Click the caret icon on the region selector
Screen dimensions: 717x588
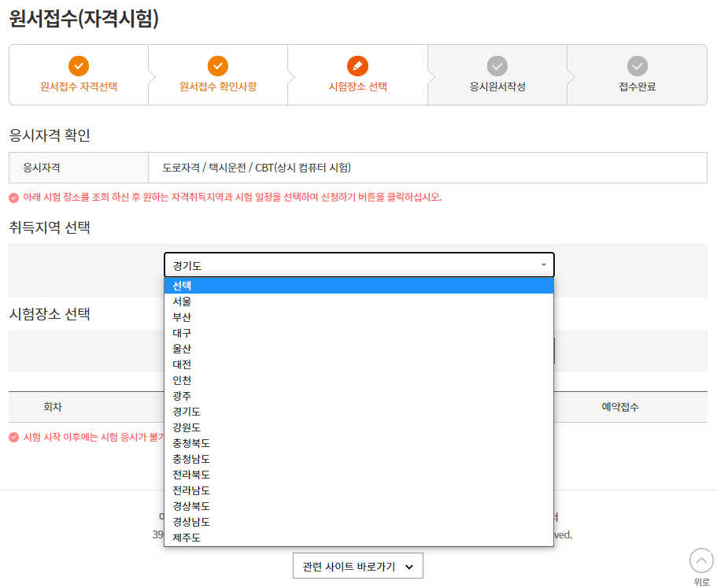pos(543,264)
